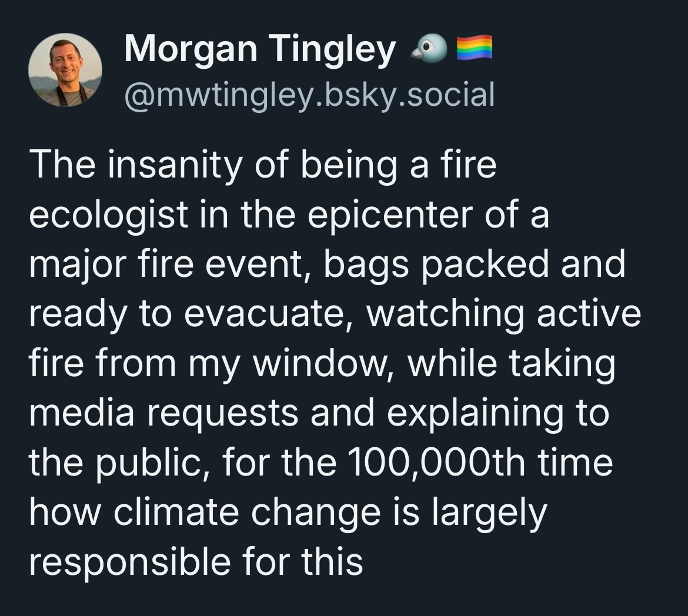
Task: Select the phrase 'major fire event'
Action: [x=162, y=266]
